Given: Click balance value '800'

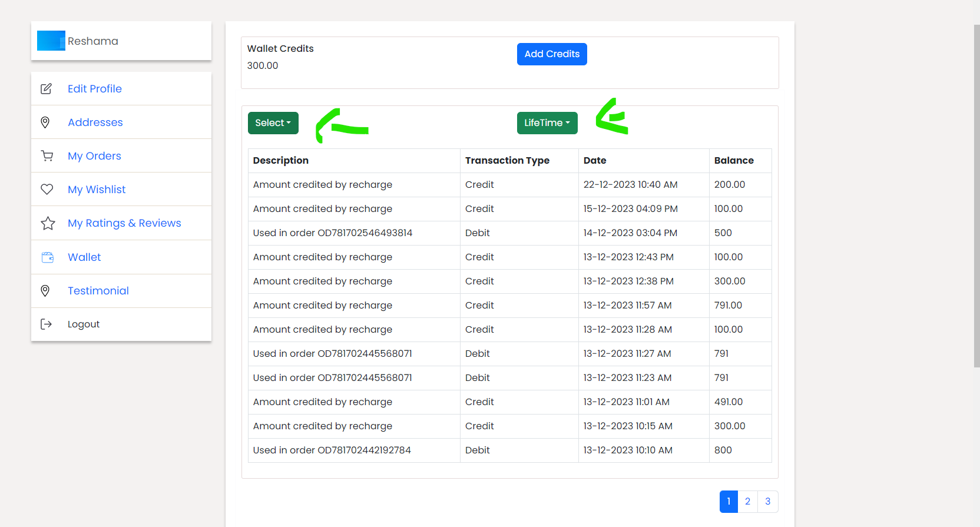Looking at the screenshot, I should (723, 450).
